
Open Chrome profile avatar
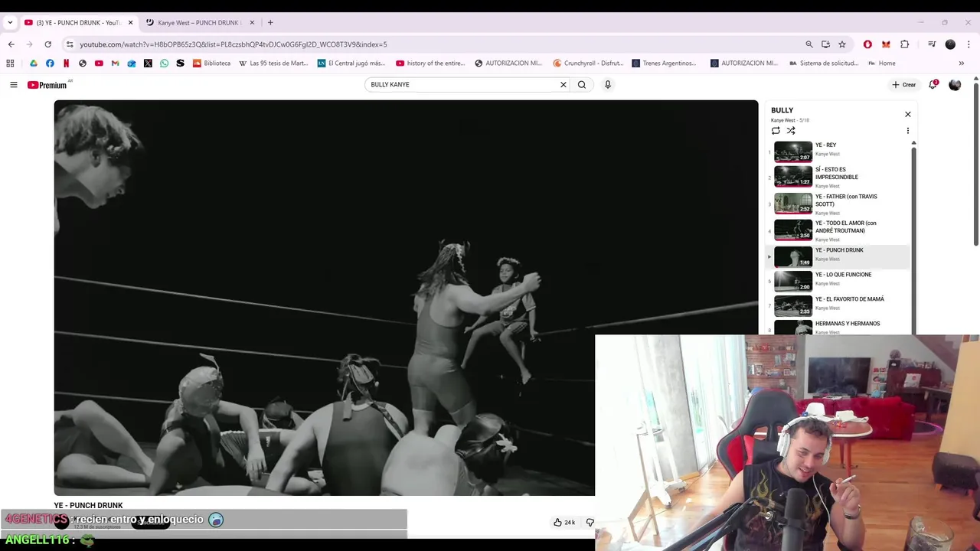(950, 44)
